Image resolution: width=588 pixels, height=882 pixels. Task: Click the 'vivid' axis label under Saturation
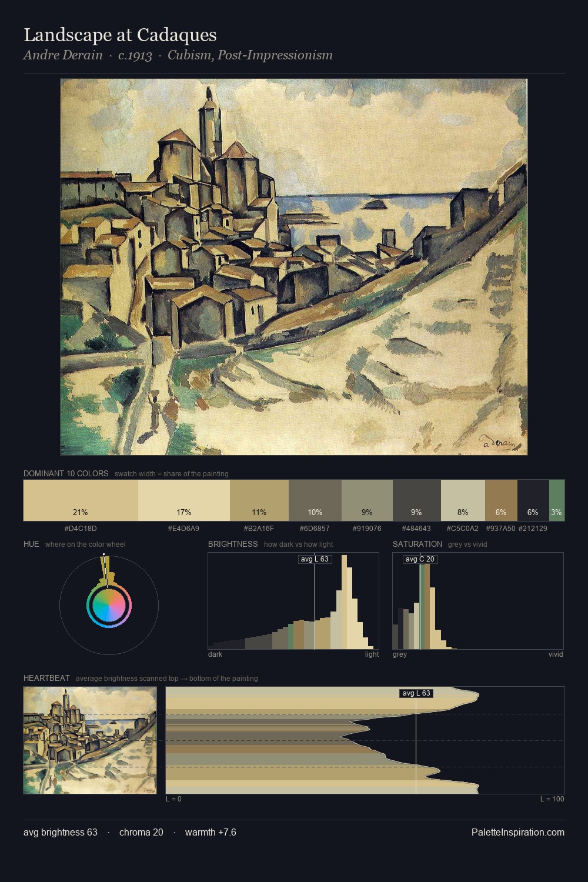[x=556, y=654]
